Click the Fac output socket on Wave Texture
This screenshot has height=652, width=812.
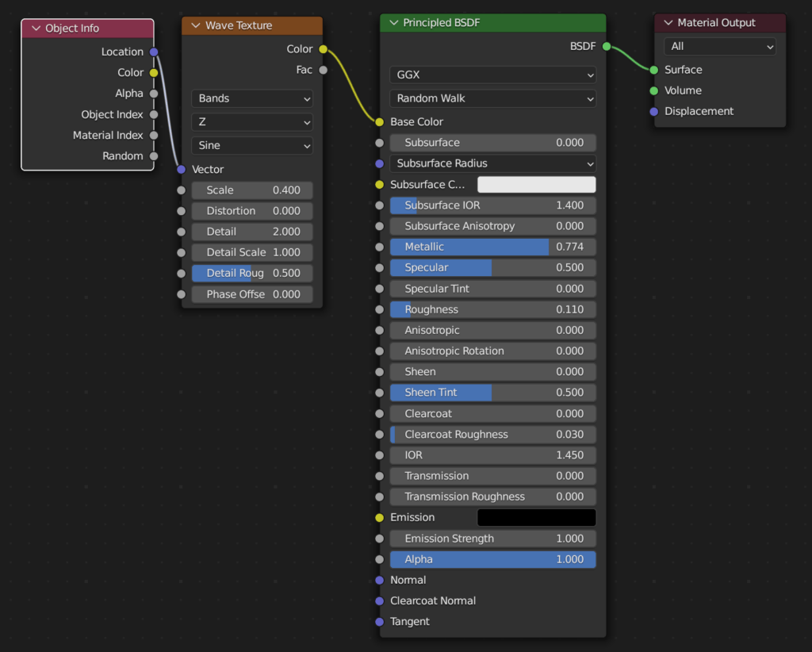point(323,69)
